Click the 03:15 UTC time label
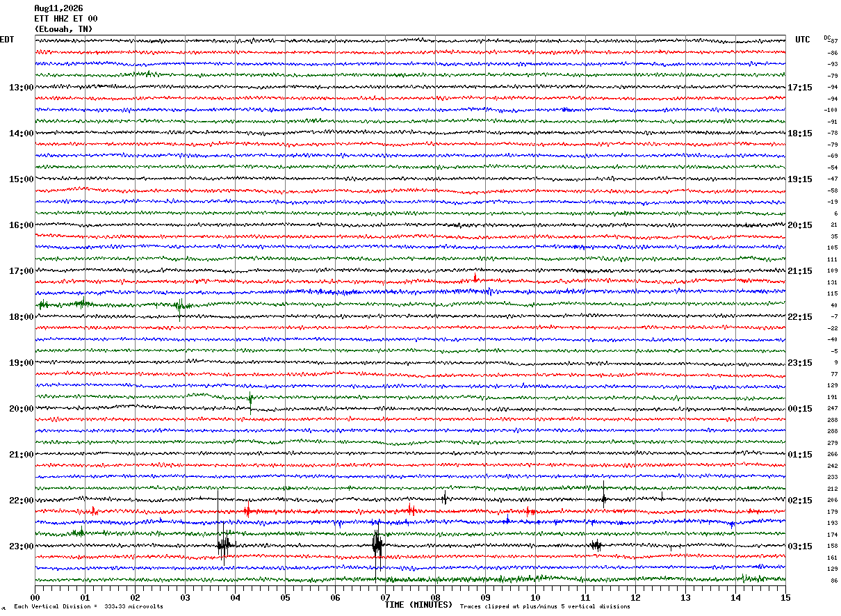Image resolution: width=841 pixels, height=616 pixels. 800,546
